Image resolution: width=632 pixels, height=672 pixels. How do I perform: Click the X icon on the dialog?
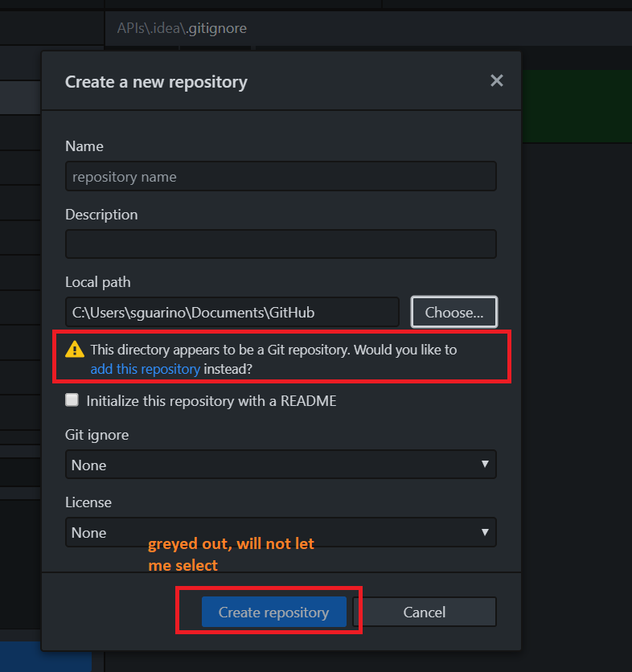(x=496, y=80)
